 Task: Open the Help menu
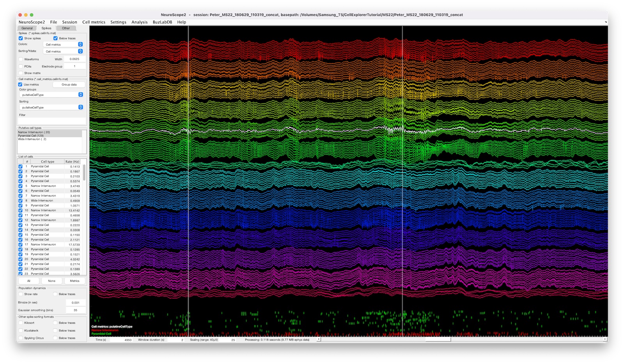coord(181,22)
